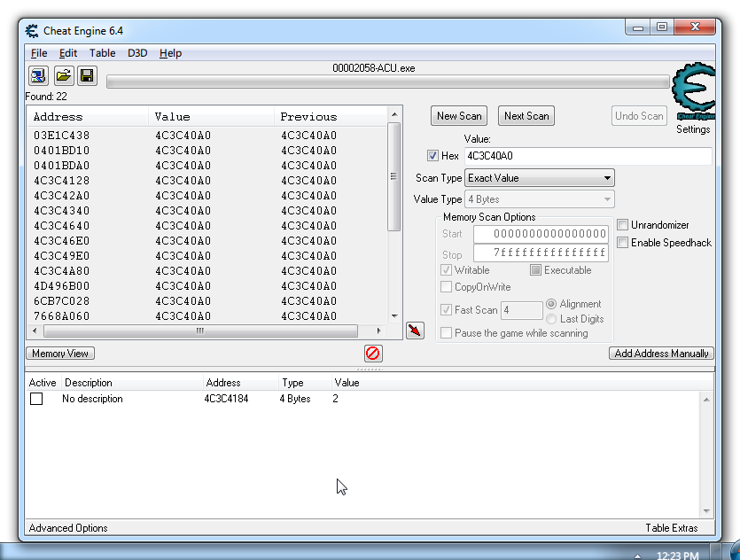
Task: Activate the 4C3C4184 address entry checkbox
Action: [36, 400]
